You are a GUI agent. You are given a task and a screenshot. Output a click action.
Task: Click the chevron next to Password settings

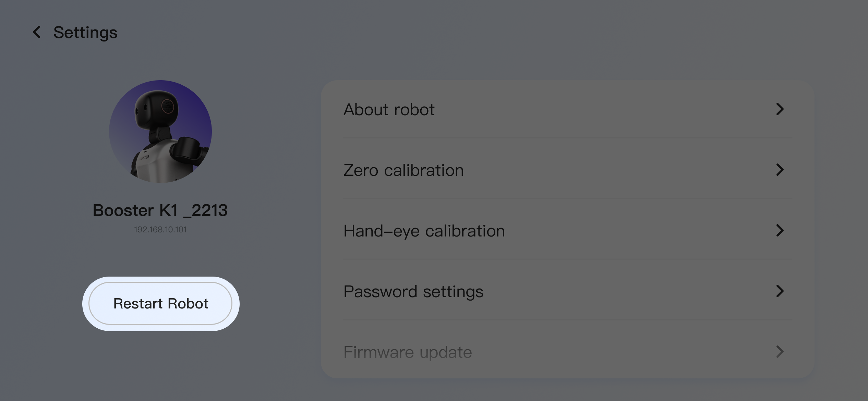click(x=780, y=291)
